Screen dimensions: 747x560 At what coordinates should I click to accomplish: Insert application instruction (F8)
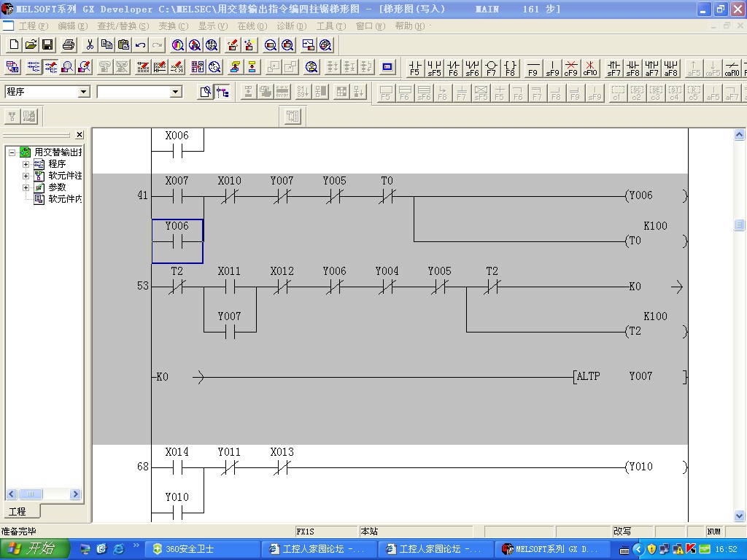[510, 68]
